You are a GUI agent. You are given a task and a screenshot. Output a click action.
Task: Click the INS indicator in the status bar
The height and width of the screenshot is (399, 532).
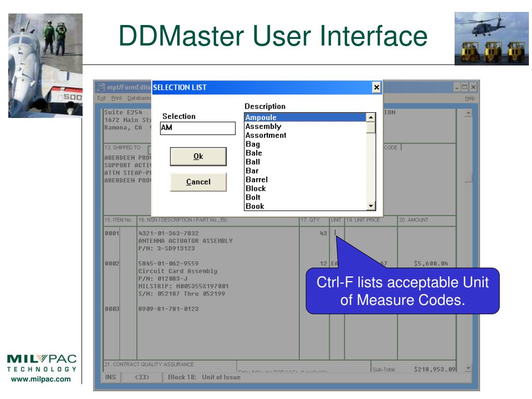pos(111,377)
